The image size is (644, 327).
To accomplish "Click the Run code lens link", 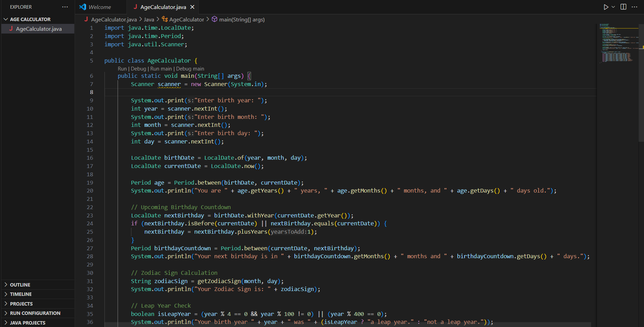I will 122,69.
